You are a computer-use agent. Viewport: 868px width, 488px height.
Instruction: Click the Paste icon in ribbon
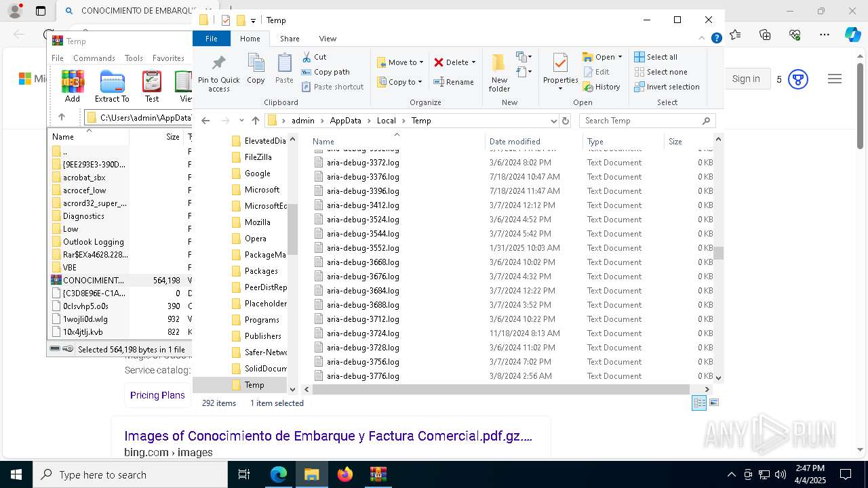click(284, 63)
